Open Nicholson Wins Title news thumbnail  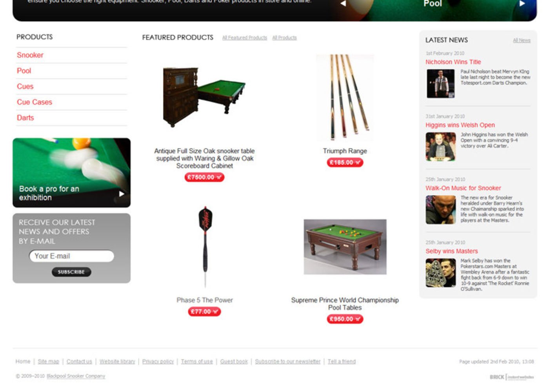441,83
